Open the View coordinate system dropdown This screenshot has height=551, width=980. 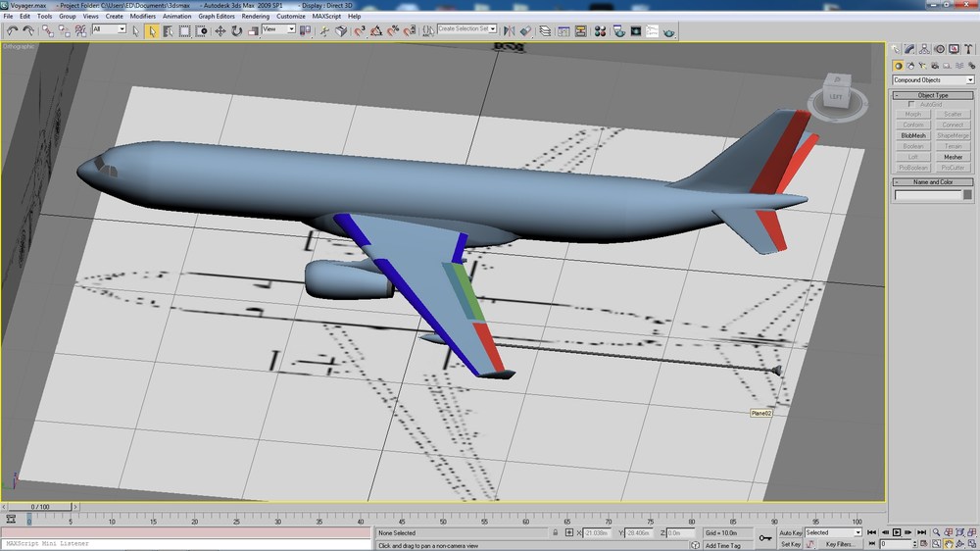tap(278, 29)
